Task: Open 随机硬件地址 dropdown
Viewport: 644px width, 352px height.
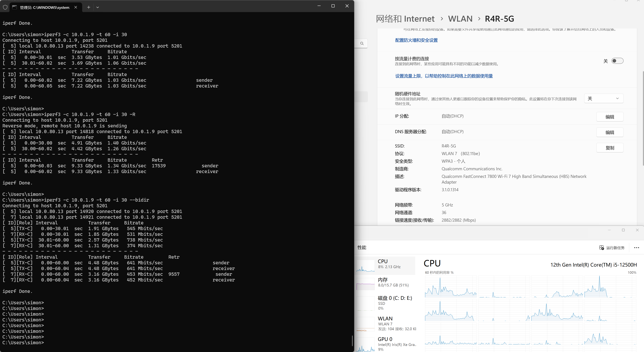Action: tap(604, 99)
